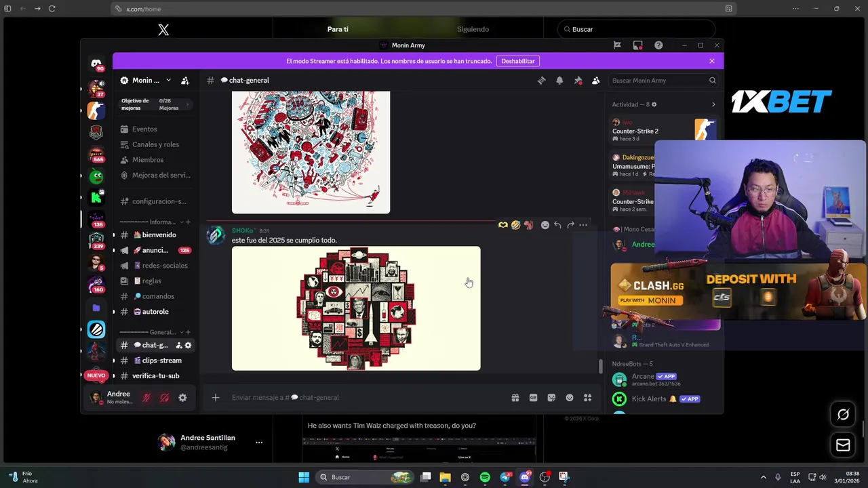Switch to Siguiendo tab in X window
The width and height of the screenshot is (868, 488).
tap(473, 29)
